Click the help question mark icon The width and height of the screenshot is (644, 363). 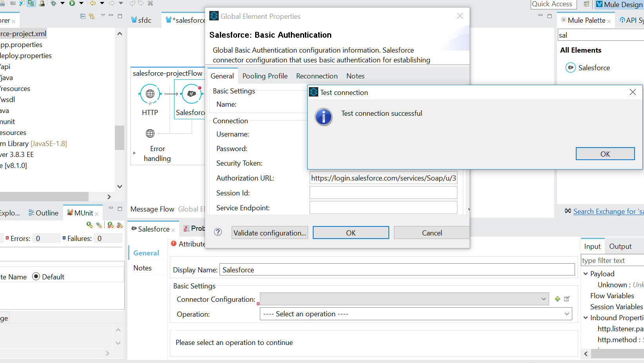218,232
